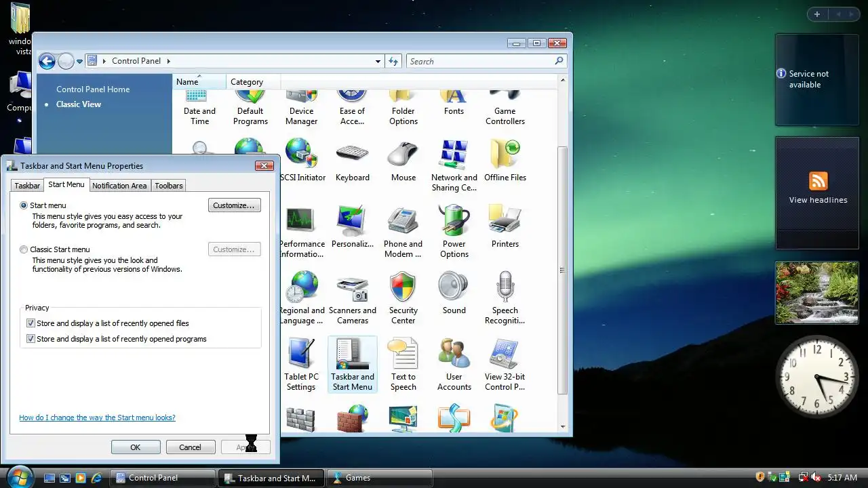Expand the Control Panel breadcrumb arrow
Image resolution: width=868 pixels, height=488 pixels.
pyautogui.click(x=168, y=61)
